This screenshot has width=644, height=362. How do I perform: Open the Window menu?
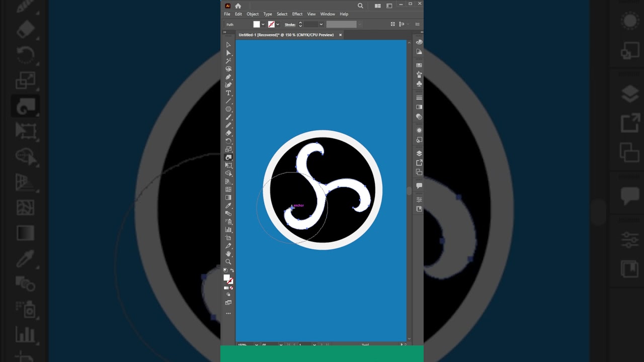coord(328,14)
